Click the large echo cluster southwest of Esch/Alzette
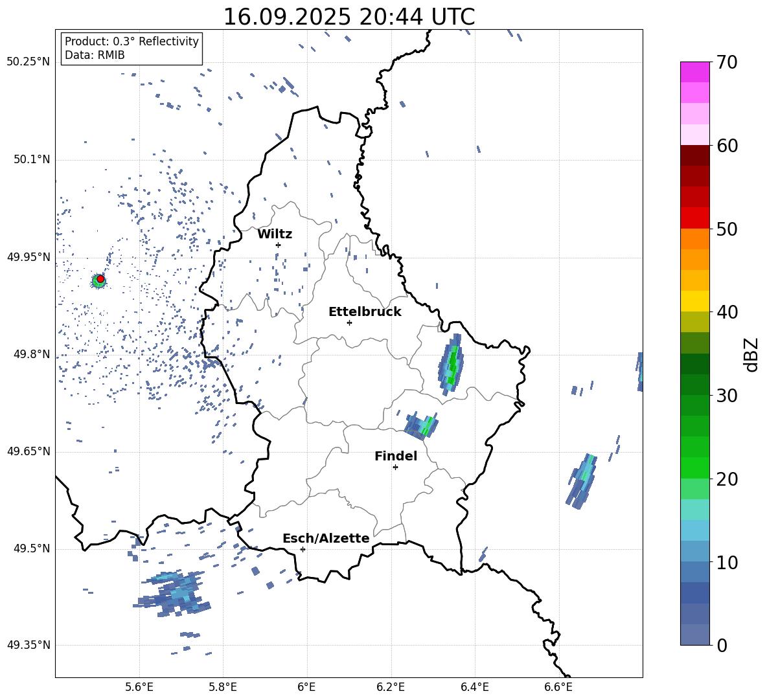This screenshot has height=700, width=767. [172, 593]
